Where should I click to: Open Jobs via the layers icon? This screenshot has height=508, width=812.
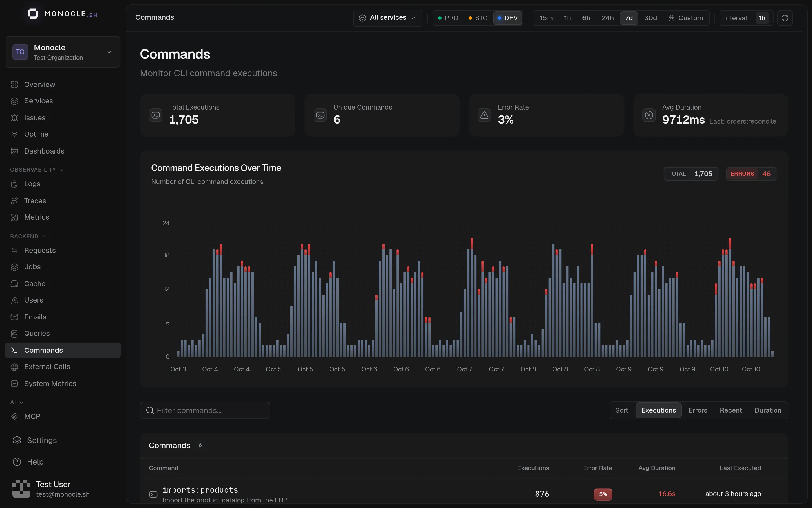click(x=14, y=267)
